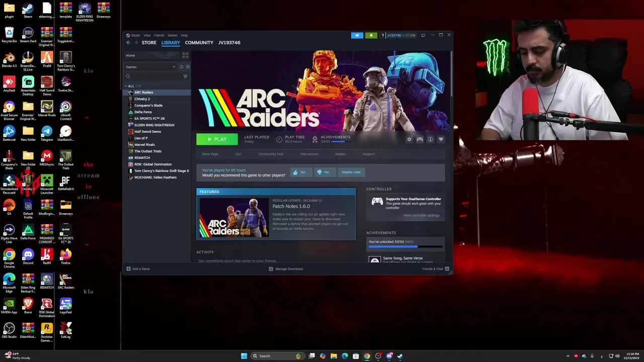
Task: Open the DLC link
Action: tap(238, 154)
